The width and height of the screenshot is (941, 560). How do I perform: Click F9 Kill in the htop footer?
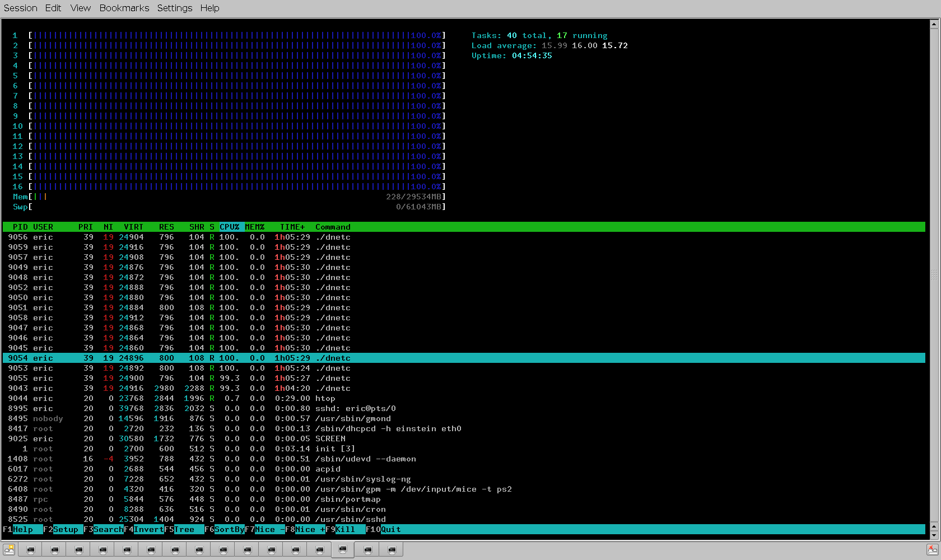[x=345, y=529]
